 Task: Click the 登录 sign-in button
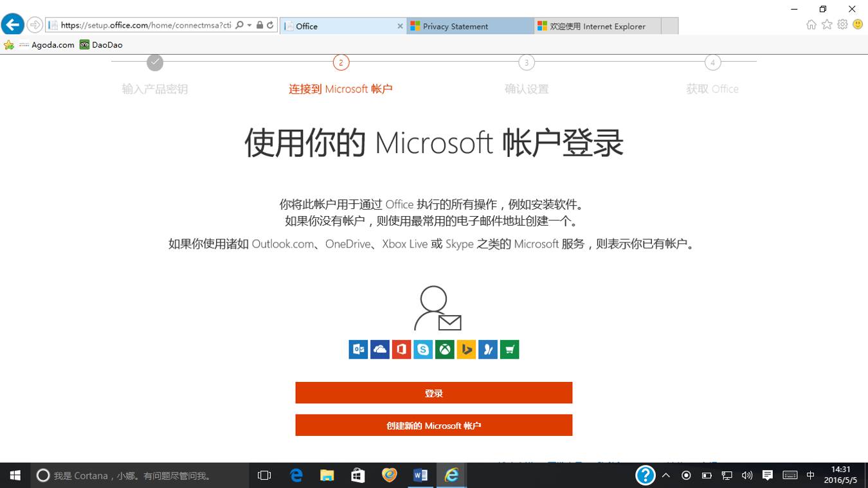coord(433,392)
